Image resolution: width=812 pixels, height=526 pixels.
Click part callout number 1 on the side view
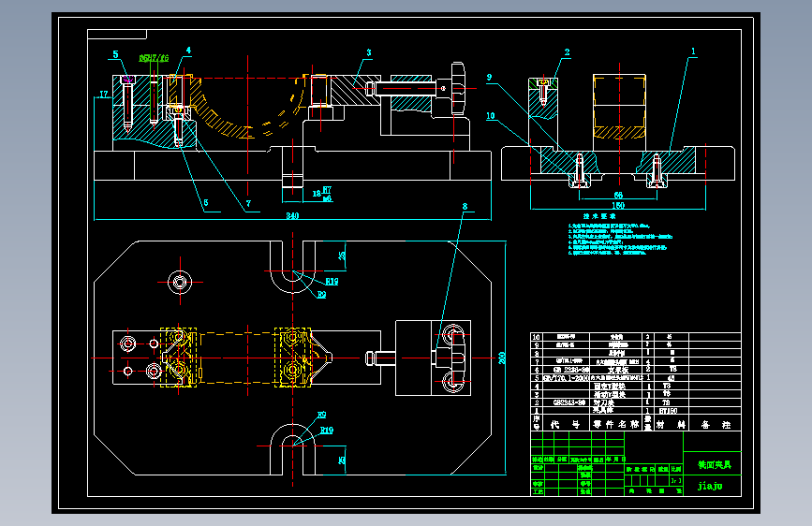coord(693,51)
